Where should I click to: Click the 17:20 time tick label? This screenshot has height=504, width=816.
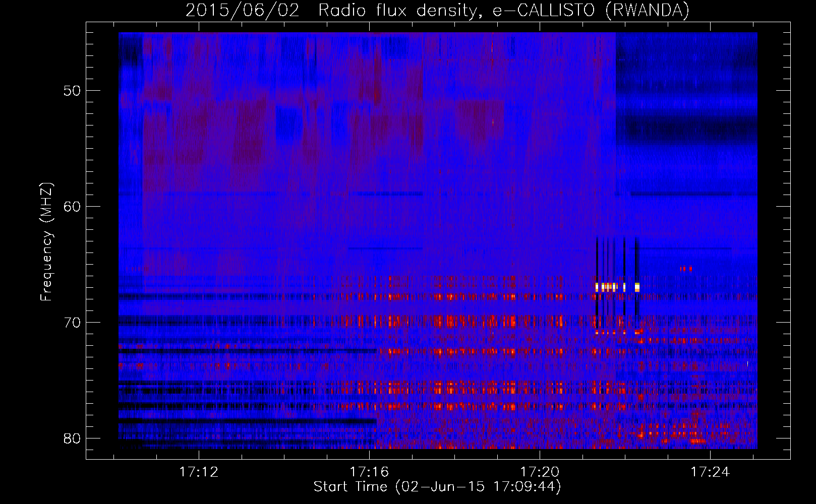click(540, 472)
